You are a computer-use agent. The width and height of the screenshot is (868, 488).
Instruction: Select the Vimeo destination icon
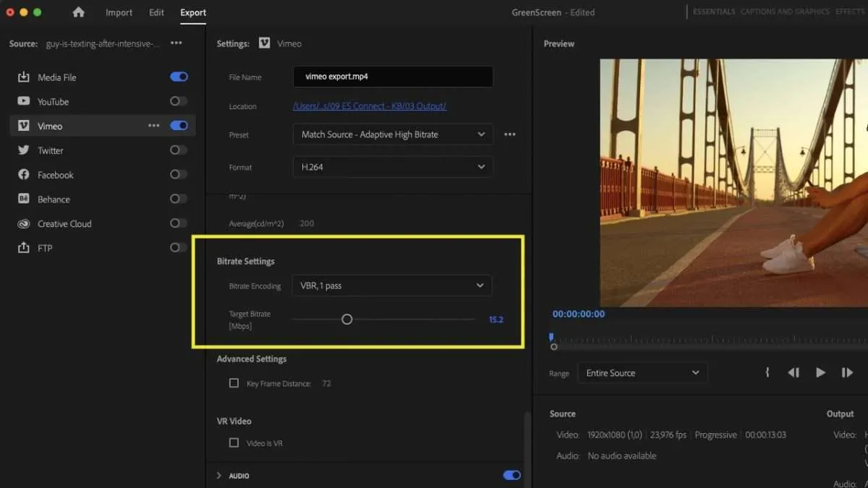(x=24, y=125)
